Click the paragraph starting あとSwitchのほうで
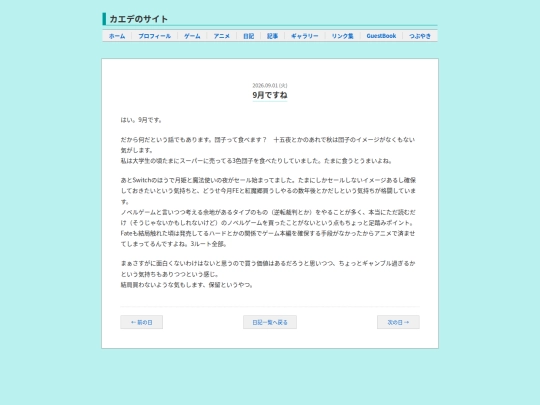This screenshot has width=540, height=405. tap(268, 190)
